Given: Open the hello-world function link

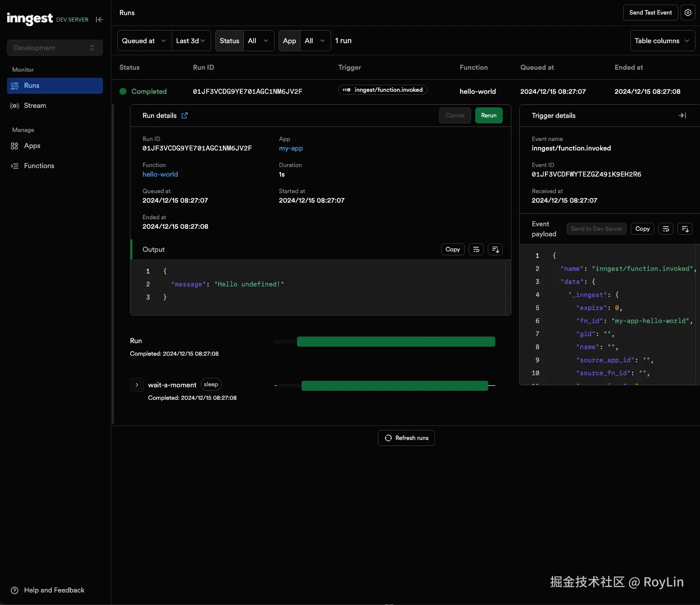Looking at the screenshot, I should tap(160, 175).
